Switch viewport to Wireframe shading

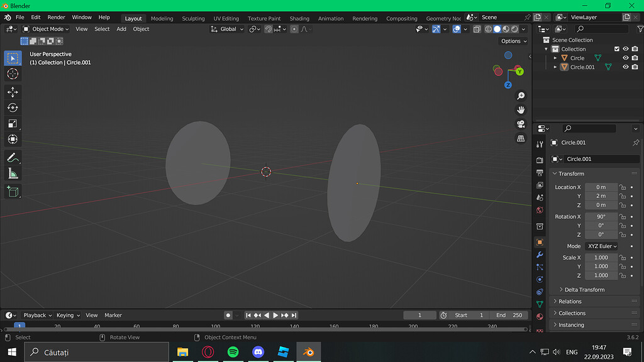tap(487, 29)
